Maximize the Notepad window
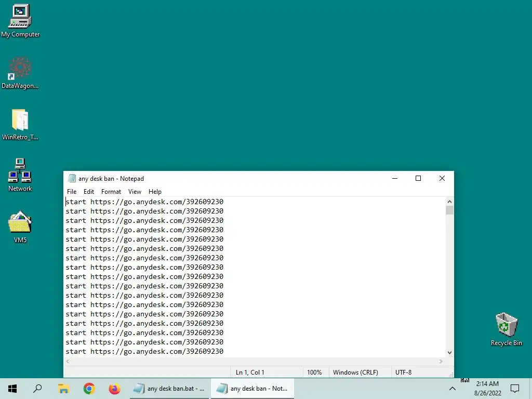The height and width of the screenshot is (399, 532). click(x=418, y=179)
